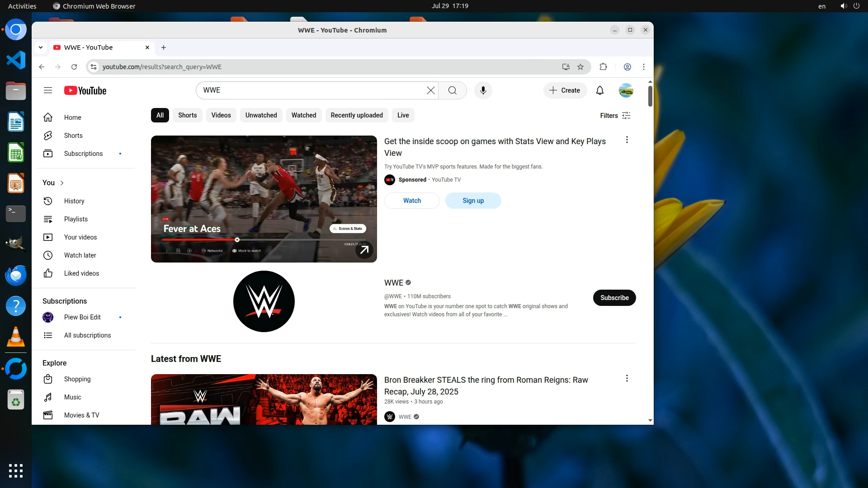Open the Watch later sidebar item
Viewport: 868px width, 488px height.
tap(80, 255)
